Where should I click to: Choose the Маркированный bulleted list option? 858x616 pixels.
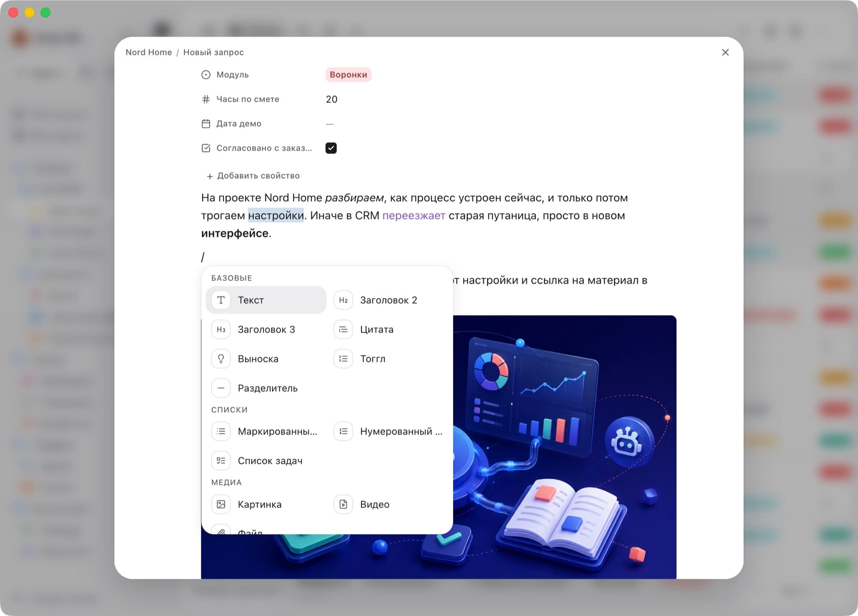[x=266, y=431]
